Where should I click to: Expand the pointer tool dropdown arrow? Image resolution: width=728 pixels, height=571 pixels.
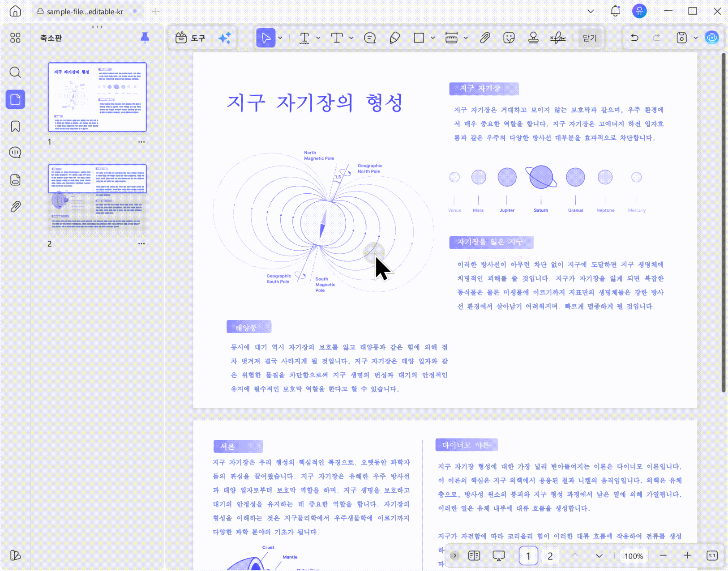pyautogui.click(x=280, y=38)
